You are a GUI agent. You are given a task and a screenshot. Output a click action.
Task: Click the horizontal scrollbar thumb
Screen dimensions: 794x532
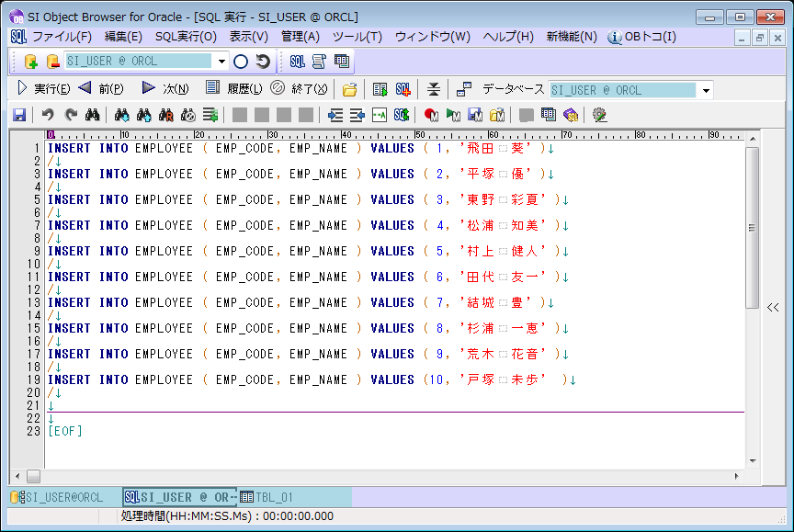click(34, 476)
